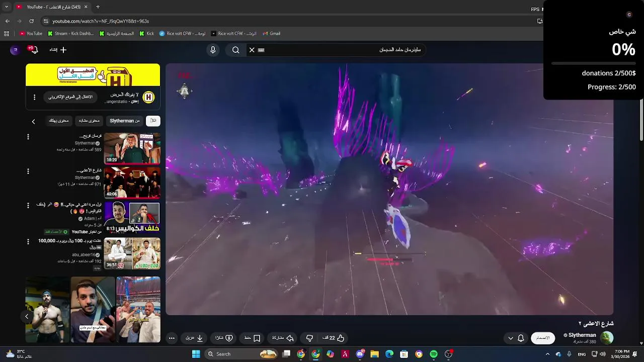Viewport: 644px width, 362px height.
Task: Open Spotify from the taskbar
Action: pos(434,354)
